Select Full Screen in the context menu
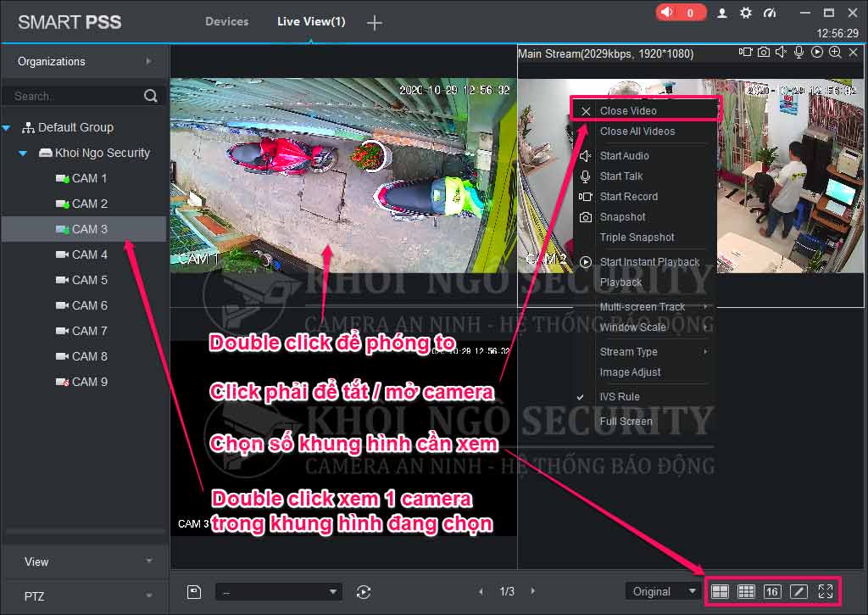This screenshot has width=868, height=615. tap(645, 421)
